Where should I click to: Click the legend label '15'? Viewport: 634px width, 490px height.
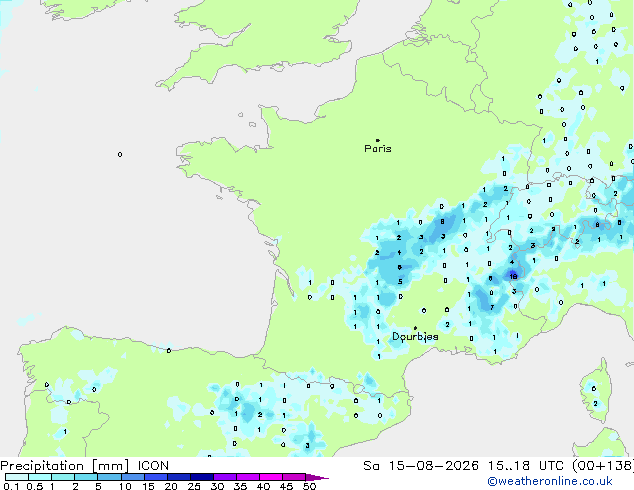coord(148,486)
